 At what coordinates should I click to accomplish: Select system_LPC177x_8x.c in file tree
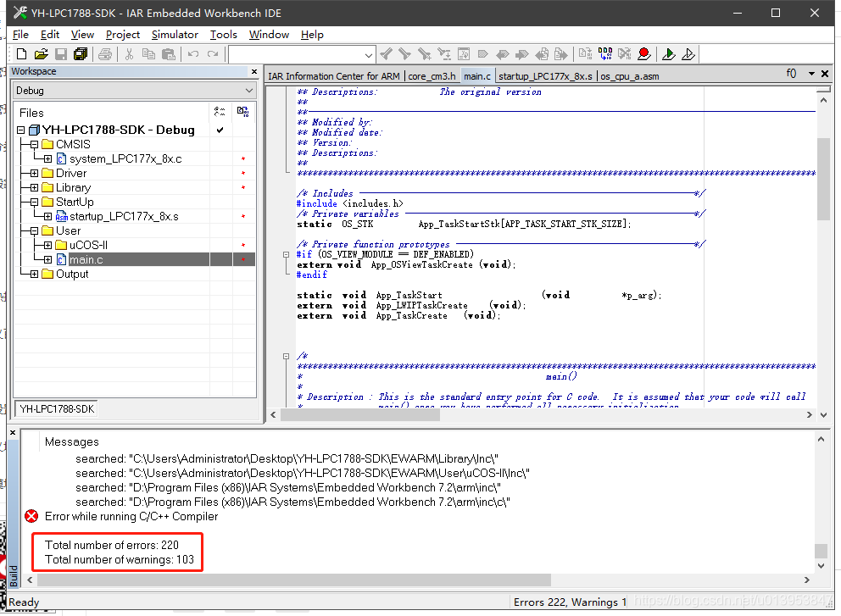(125, 159)
